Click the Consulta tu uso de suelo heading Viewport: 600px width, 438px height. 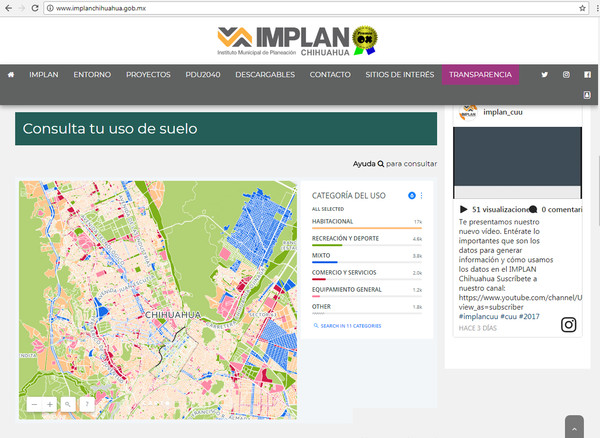110,129
